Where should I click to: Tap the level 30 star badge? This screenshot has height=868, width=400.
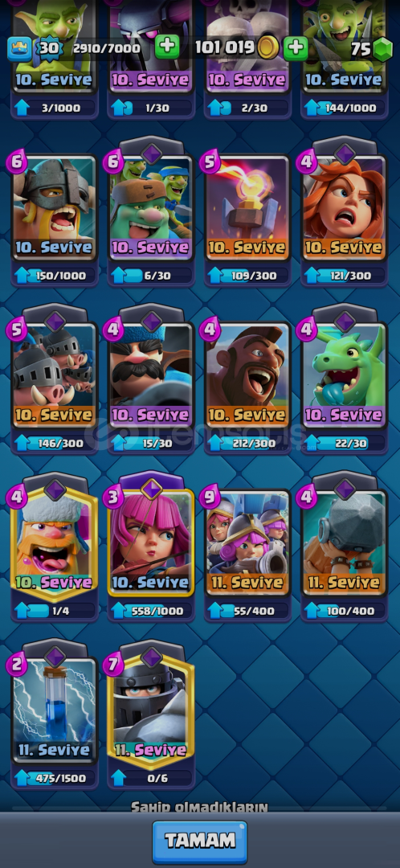click(49, 49)
